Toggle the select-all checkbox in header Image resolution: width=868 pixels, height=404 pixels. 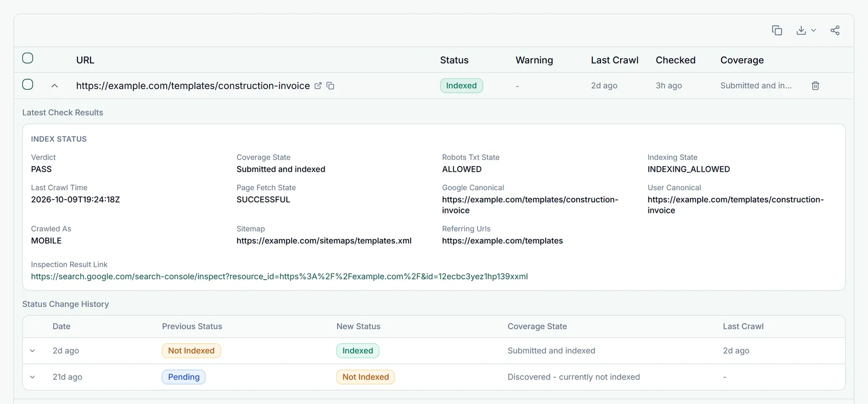(28, 58)
